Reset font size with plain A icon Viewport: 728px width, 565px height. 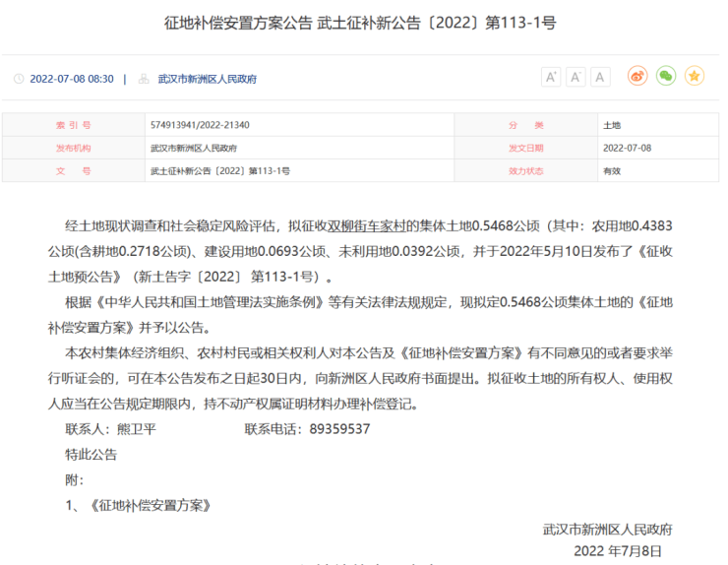[600, 77]
